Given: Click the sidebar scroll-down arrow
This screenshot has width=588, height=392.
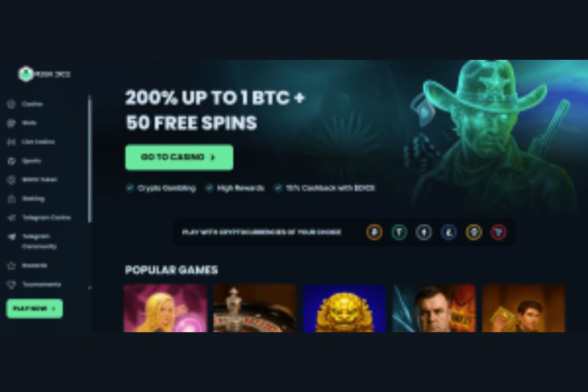Looking at the screenshot, I should pyautogui.click(x=90, y=288).
